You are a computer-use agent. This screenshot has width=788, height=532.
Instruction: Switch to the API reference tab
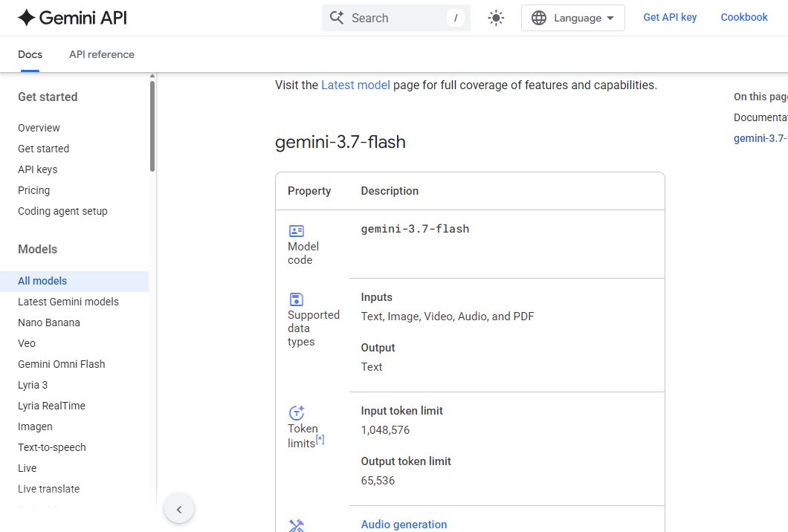(x=102, y=54)
